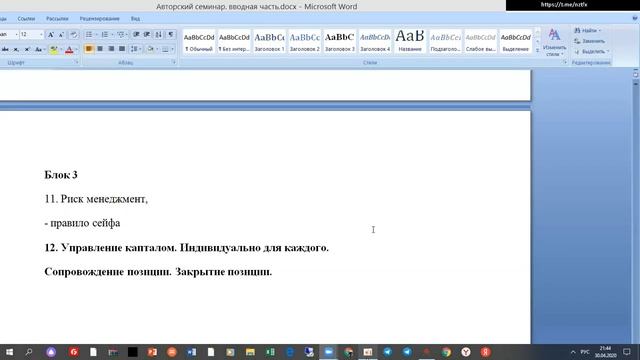
Task: Switch to the Рецензирование ribbon tab
Action: (100, 19)
